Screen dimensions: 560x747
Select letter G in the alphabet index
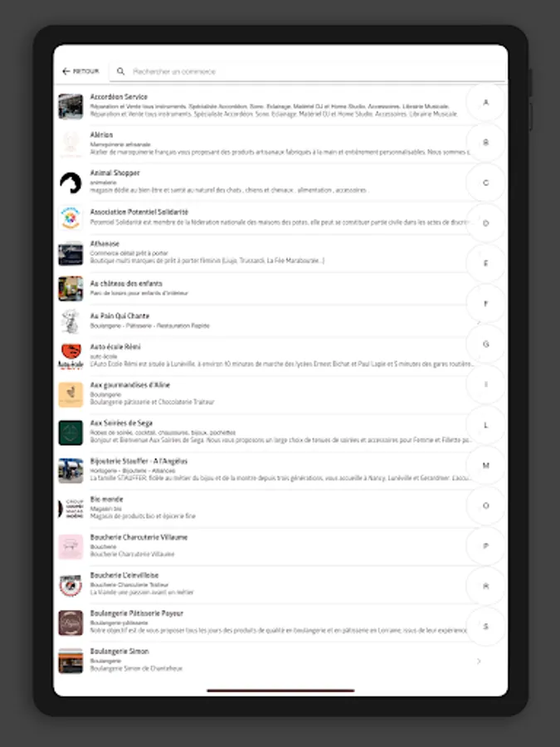click(485, 344)
